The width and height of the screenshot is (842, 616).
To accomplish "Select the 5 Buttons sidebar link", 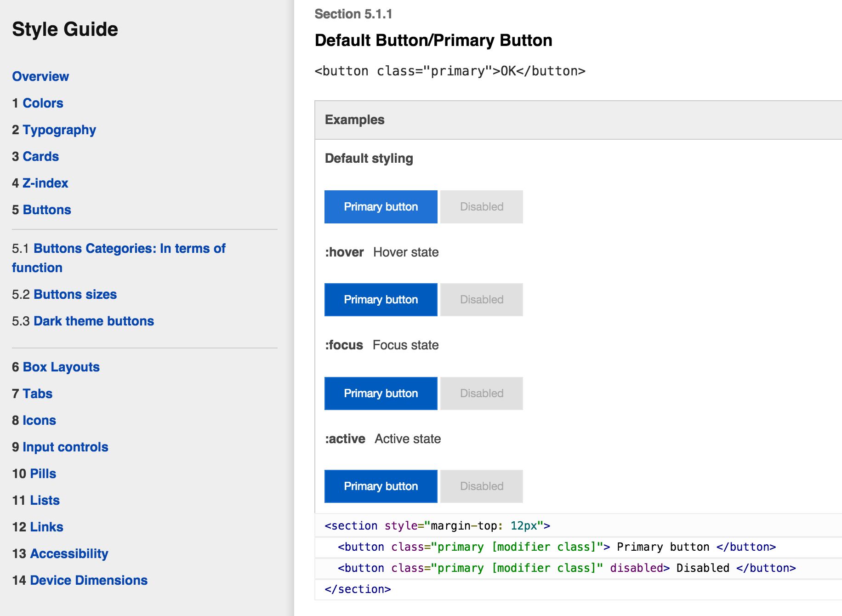I will (41, 210).
